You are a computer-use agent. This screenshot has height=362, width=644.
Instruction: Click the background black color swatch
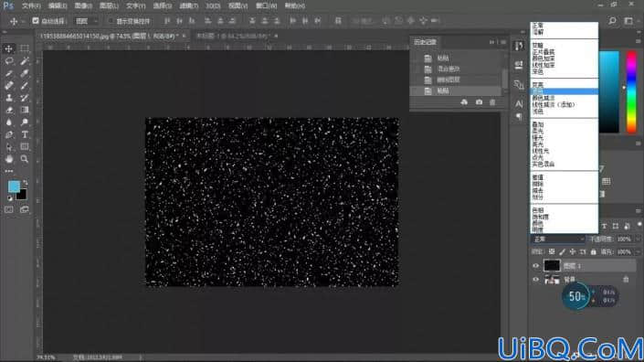click(x=22, y=195)
